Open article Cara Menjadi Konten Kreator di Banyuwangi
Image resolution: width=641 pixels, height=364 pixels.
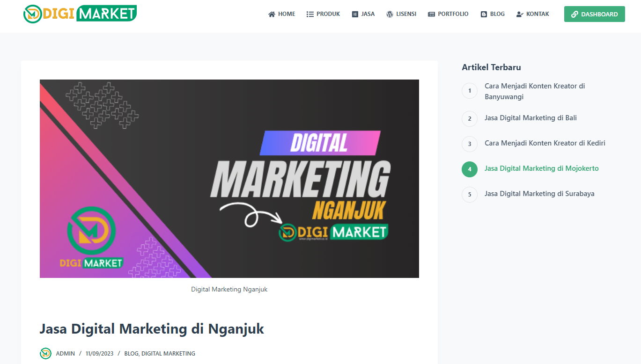click(535, 91)
